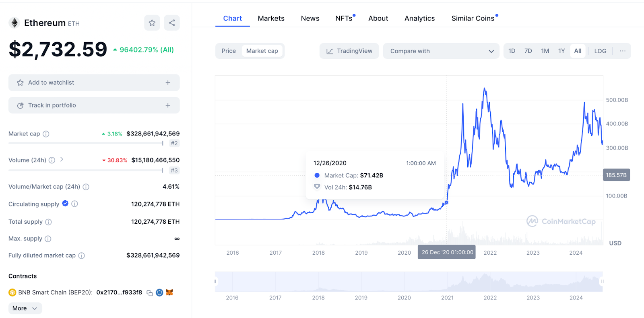644x318 pixels.
Task: Click the Add to watchlist button
Action: click(94, 83)
